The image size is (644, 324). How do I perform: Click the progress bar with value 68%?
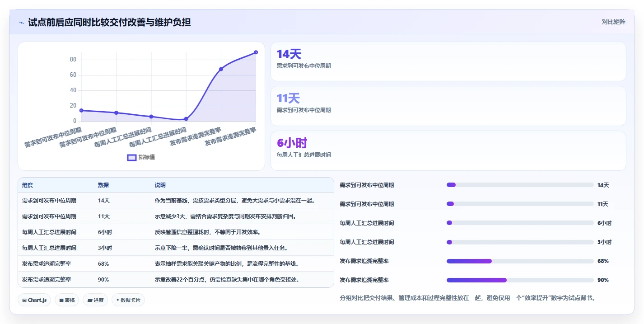coord(520,261)
